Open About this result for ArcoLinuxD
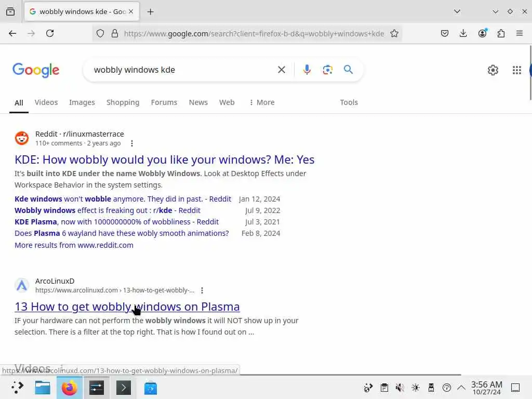Viewport: 532px width, 399px height. click(202, 290)
